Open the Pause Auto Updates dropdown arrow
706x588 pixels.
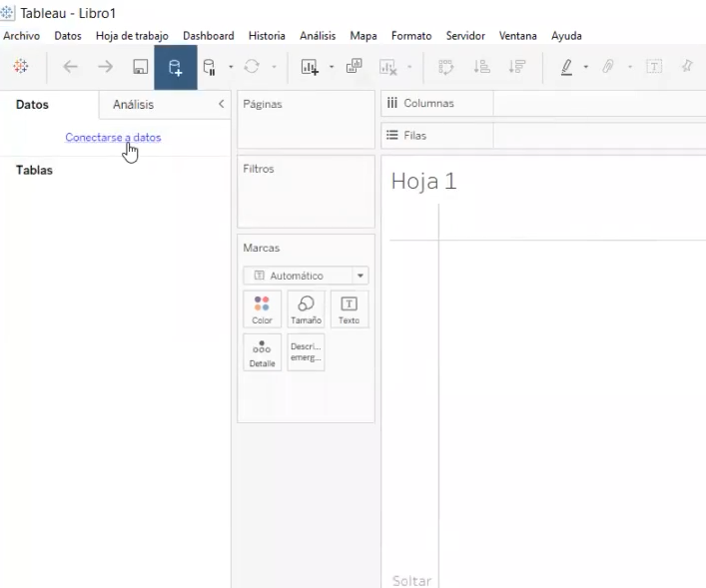pos(231,67)
